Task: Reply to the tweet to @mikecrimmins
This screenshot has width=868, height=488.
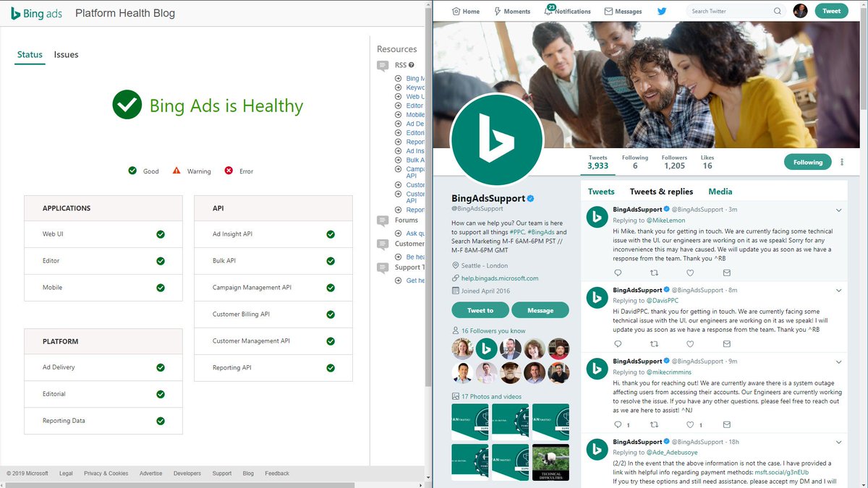Action: tap(618, 424)
